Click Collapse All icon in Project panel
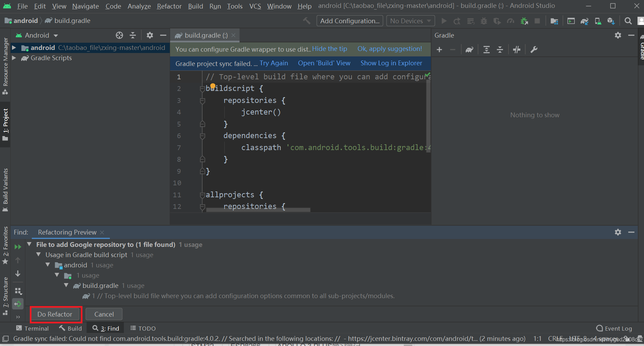This screenshot has width=644, height=346. tap(133, 35)
